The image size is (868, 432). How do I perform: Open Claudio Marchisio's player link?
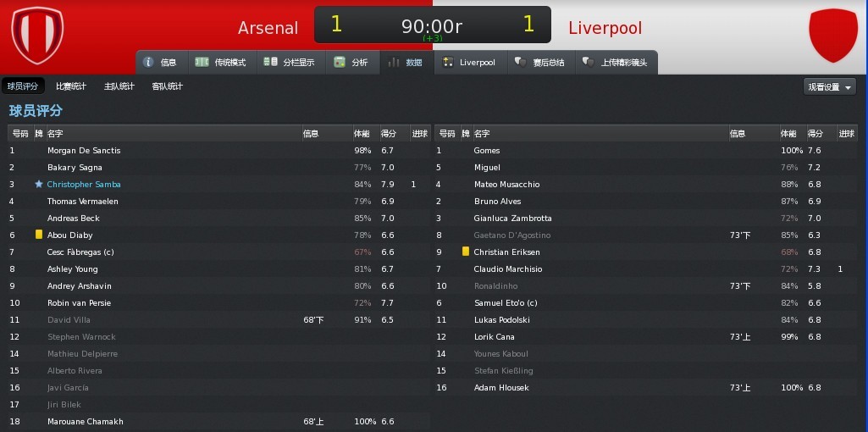507,269
